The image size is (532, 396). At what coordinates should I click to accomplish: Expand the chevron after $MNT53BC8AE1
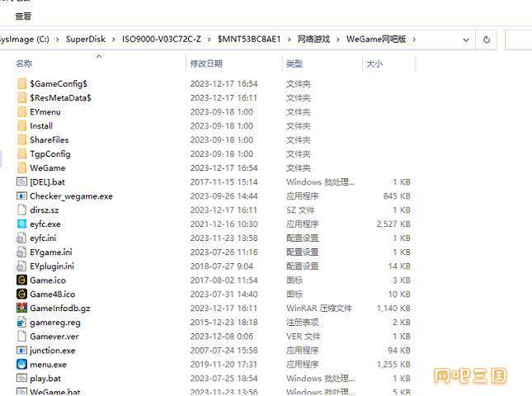(289, 40)
